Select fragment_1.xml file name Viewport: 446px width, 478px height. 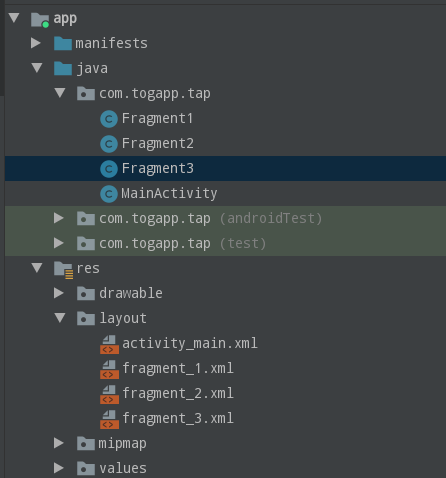point(178,368)
